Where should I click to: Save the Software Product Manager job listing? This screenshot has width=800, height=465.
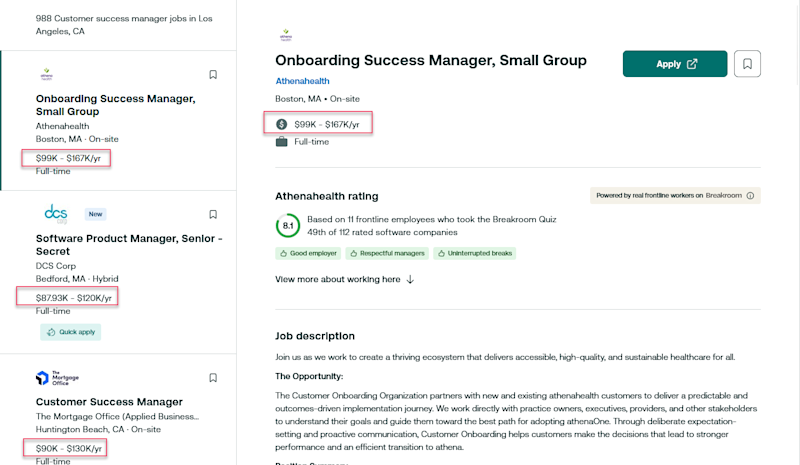(x=213, y=214)
